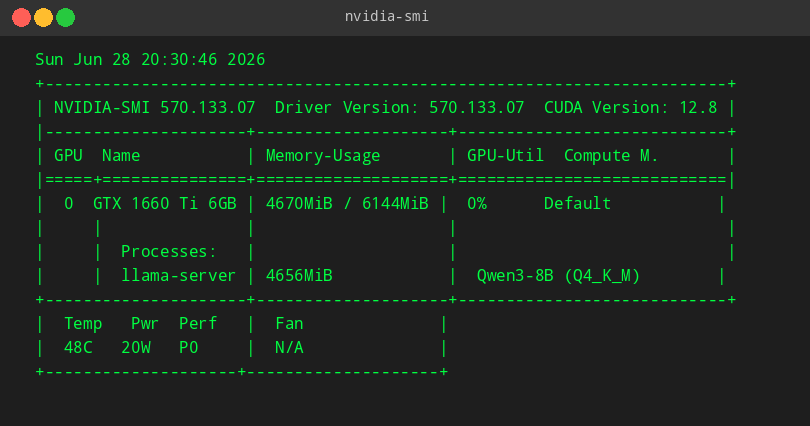Screen dimensions: 810x426
Task: Click the red close window button
Action: click(x=21, y=18)
